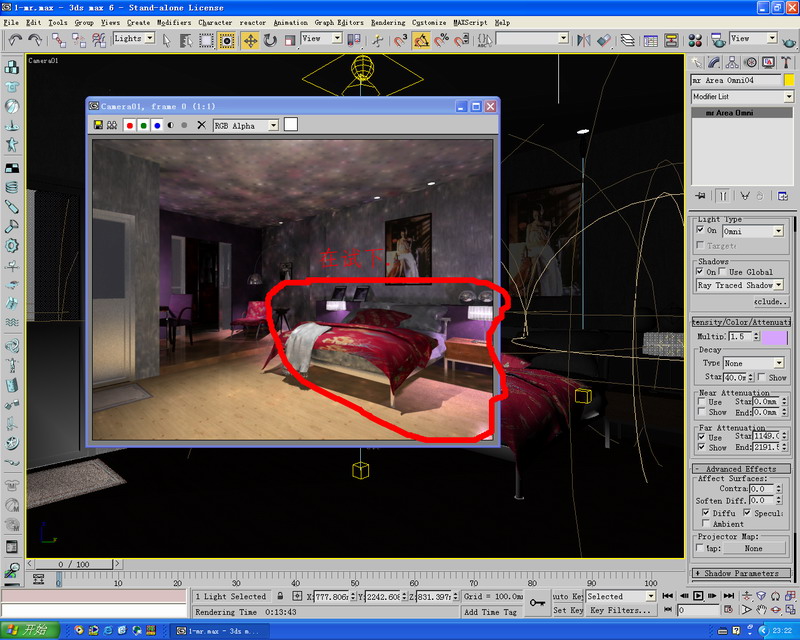Open the Customize menu
Image resolution: width=800 pixels, height=640 pixels.
tap(429, 22)
